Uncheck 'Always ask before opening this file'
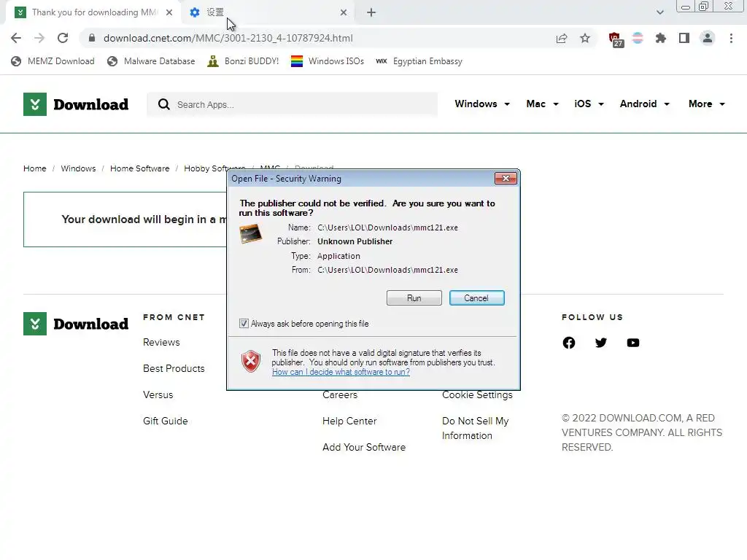 pyautogui.click(x=244, y=324)
